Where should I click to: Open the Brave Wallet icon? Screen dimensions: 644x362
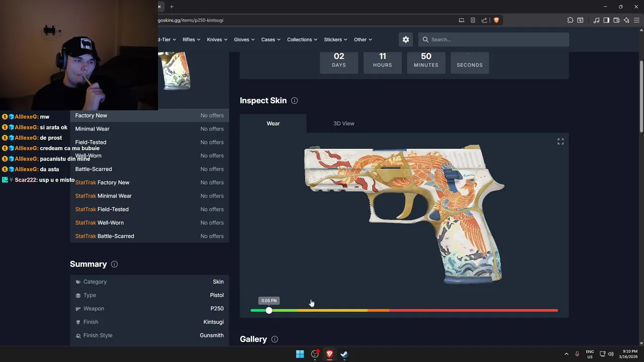[616, 20]
